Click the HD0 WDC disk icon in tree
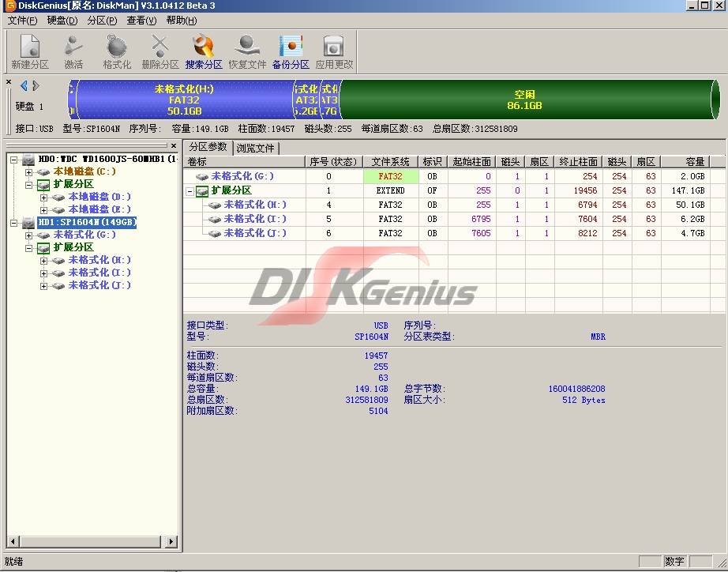The width and height of the screenshot is (728, 572). click(28, 160)
